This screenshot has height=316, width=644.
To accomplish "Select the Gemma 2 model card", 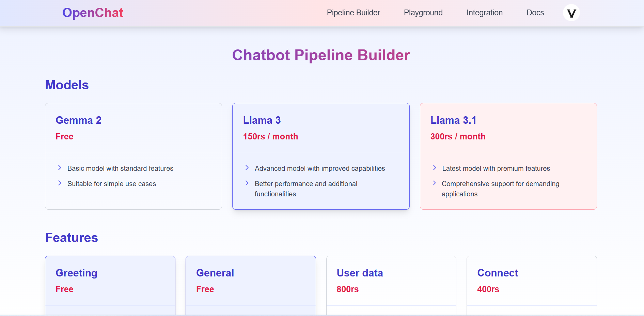I will tap(133, 156).
